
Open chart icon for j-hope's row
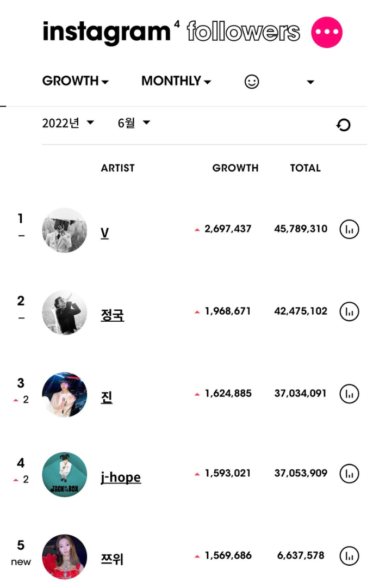[349, 474]
